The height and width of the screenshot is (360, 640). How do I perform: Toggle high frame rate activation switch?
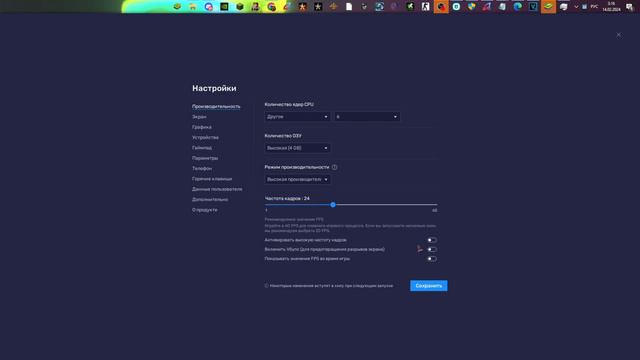[x=431, y=240]
